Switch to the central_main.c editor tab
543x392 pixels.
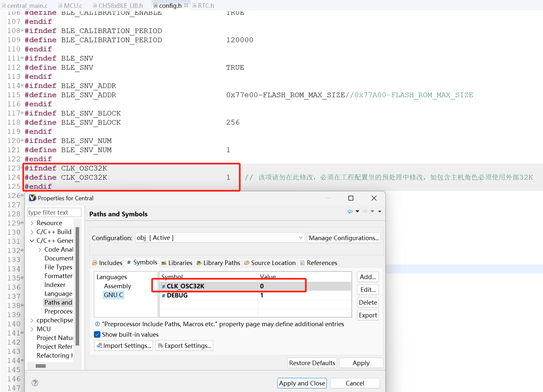25,6
